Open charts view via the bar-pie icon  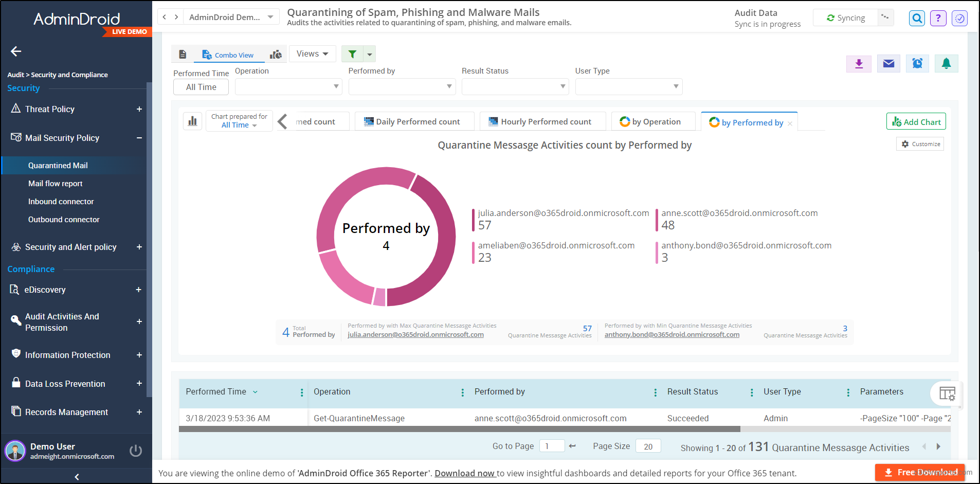[276, 53]
